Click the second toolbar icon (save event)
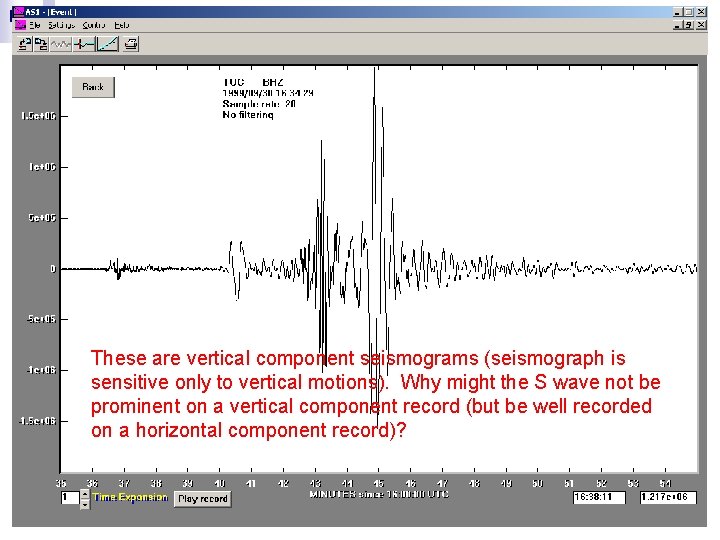Image resolution: width=720 pixels, height=540 pixels. (x=41, y=44)
